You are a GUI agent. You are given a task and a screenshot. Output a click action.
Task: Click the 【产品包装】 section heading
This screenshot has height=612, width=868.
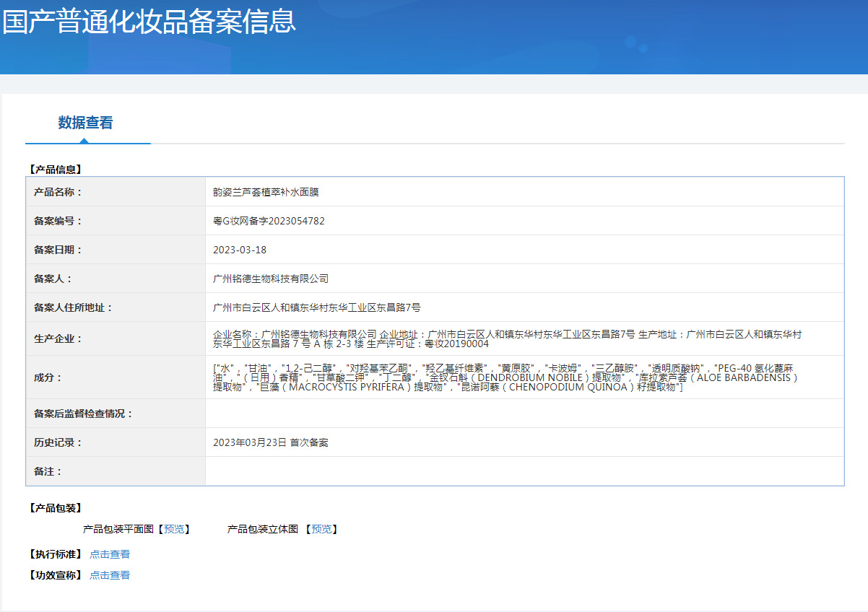[x=55, y=508]
